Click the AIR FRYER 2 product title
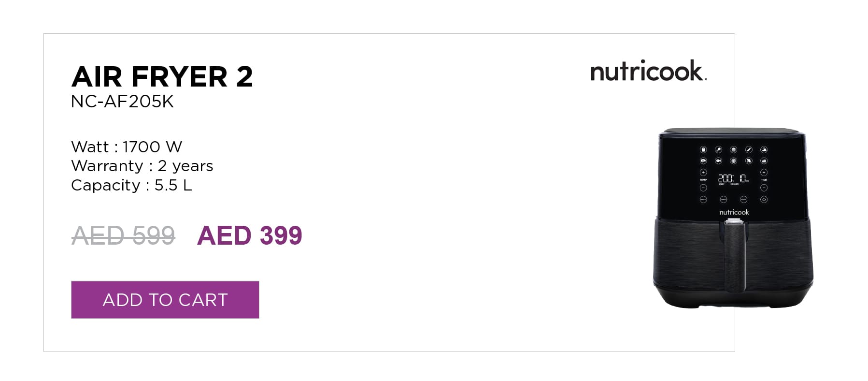 (162, 76)
